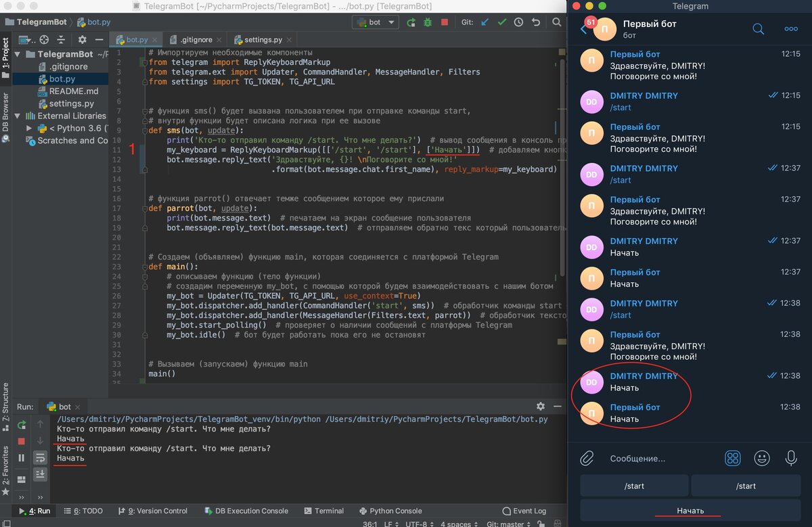Stop the bot in the Run panel
Screen dimensions: 812x527
click(22, 441)
